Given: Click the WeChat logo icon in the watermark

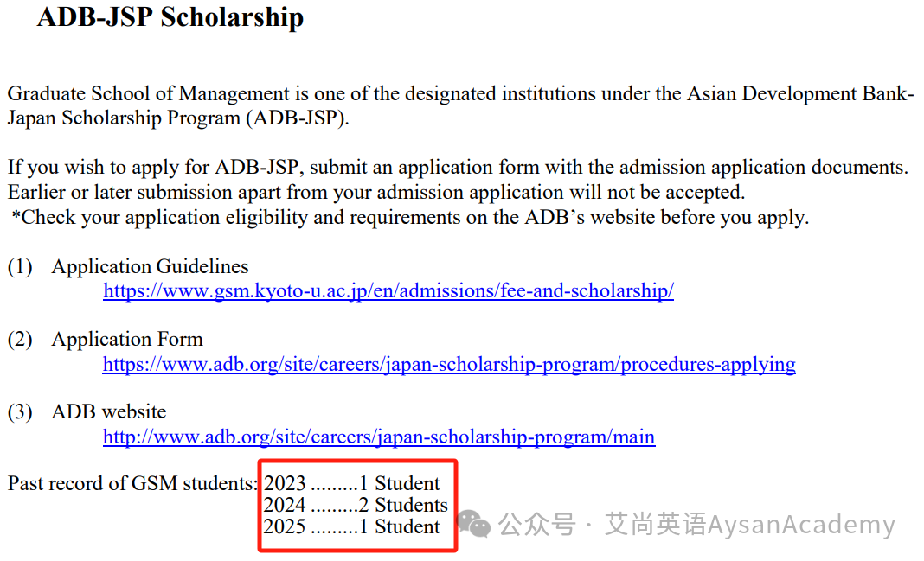Looking at the screenshot, I should [x=473, y=523].
